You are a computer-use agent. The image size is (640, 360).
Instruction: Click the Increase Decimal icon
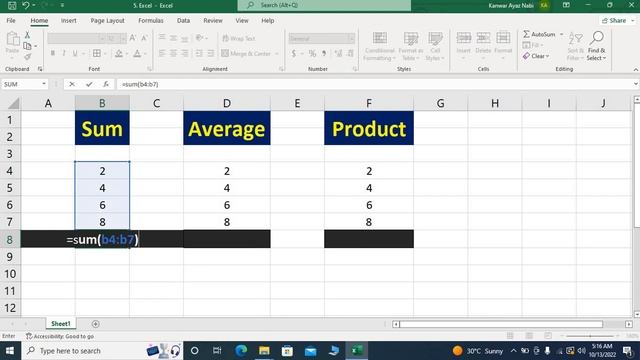click(x=338, y=53)
